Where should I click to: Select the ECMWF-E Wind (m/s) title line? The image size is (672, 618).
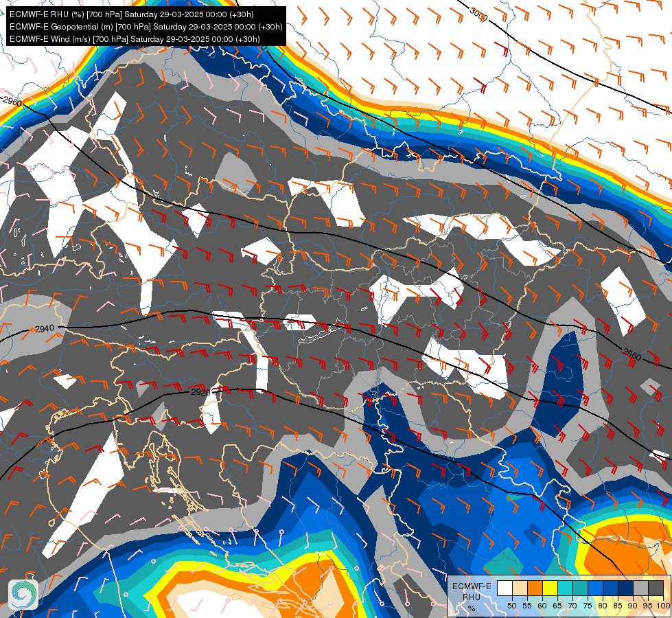point(135,39)
